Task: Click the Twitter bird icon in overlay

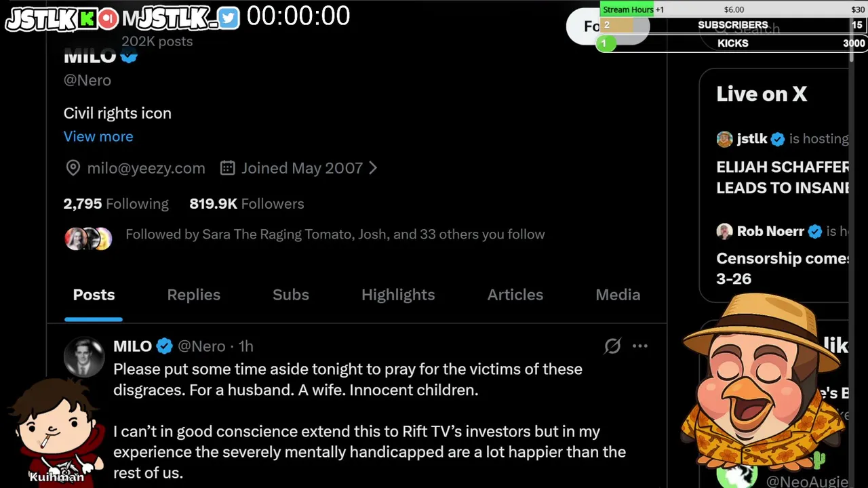Action: pos(229,18)
